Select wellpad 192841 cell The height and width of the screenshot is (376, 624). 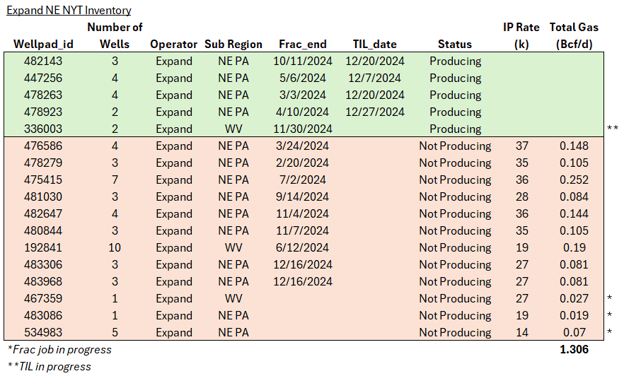[43, 248]
